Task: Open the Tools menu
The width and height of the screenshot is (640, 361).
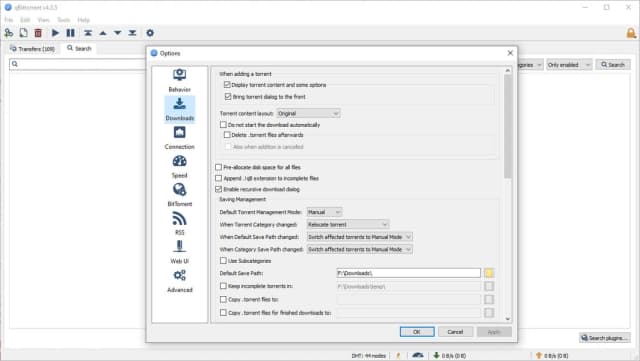Action: coord(64,20)
